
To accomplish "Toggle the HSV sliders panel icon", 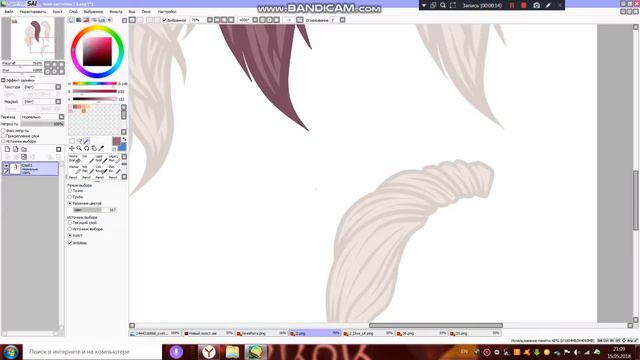I will pos(87,20).
